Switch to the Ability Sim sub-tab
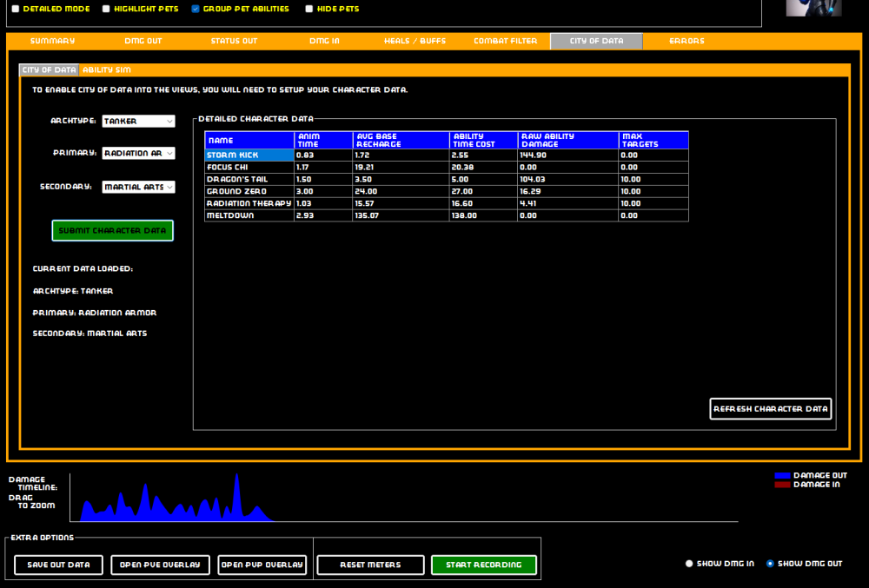The width and height of the screenshot is (869, 588). pyautogui.click(x=106, y=69)
